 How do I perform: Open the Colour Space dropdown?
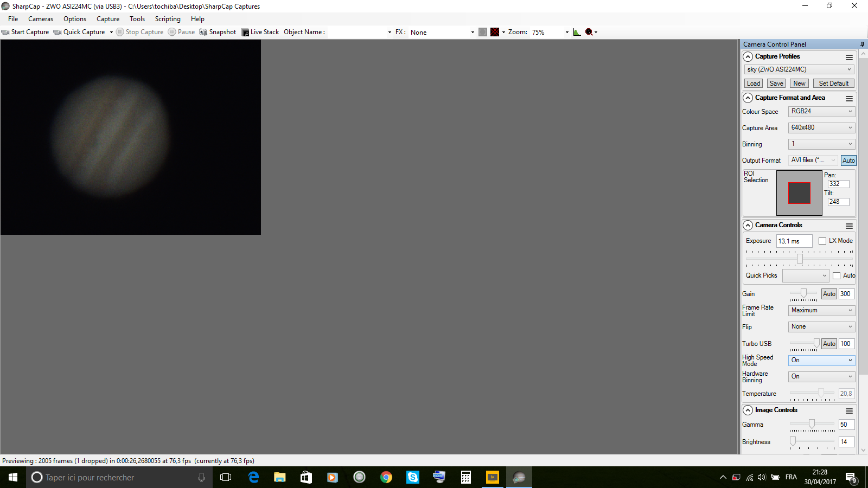click(x=821, y=112)
